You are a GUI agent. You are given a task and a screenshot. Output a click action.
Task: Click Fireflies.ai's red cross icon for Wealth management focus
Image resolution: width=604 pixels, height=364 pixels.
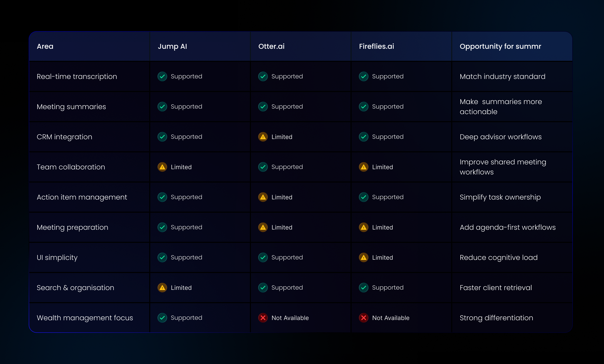pyautogui.click(x=364, y=318)
